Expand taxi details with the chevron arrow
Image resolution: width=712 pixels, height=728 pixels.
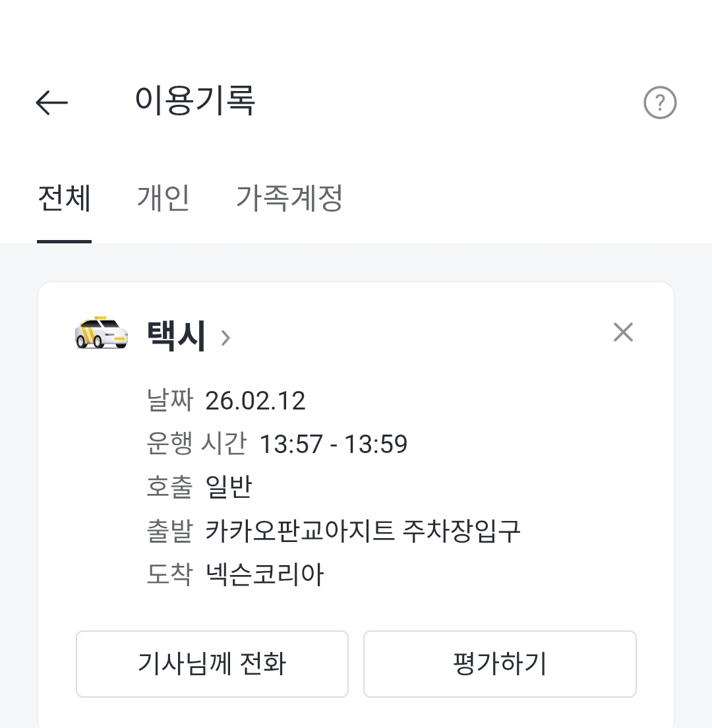[x=225, y=338]
